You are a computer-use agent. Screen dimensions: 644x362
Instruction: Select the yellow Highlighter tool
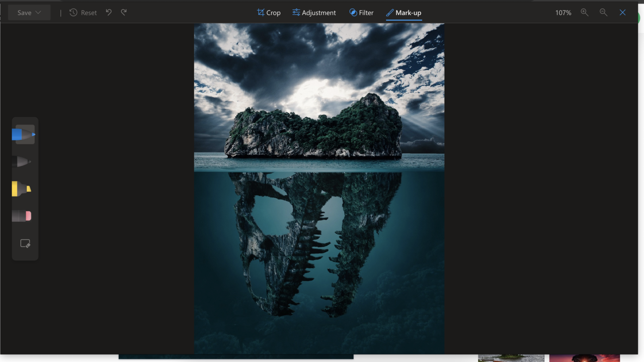coord(24,189)
